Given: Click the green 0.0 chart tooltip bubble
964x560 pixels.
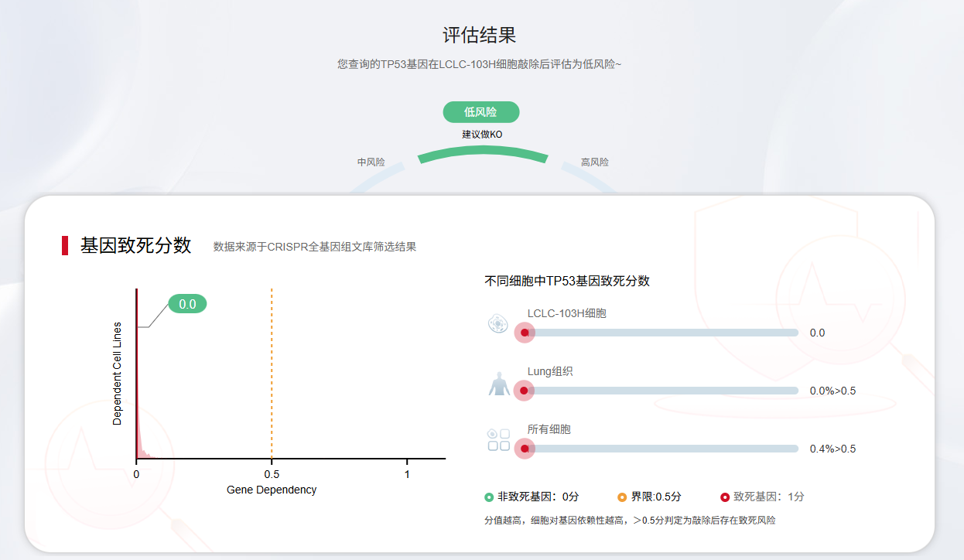Looking at the screenshot, I should click(187, 304).
